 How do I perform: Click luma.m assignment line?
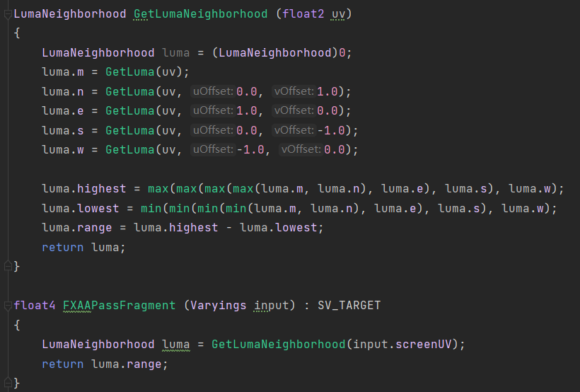[115, 71]
